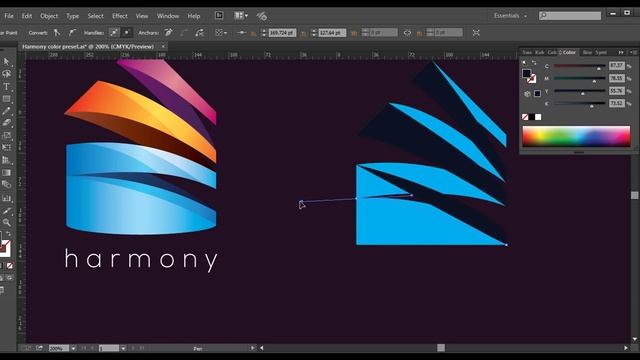Select the Blend tool
Image resolution: width=640 pixels, height=360 pixels.
(x=6, y=185)
